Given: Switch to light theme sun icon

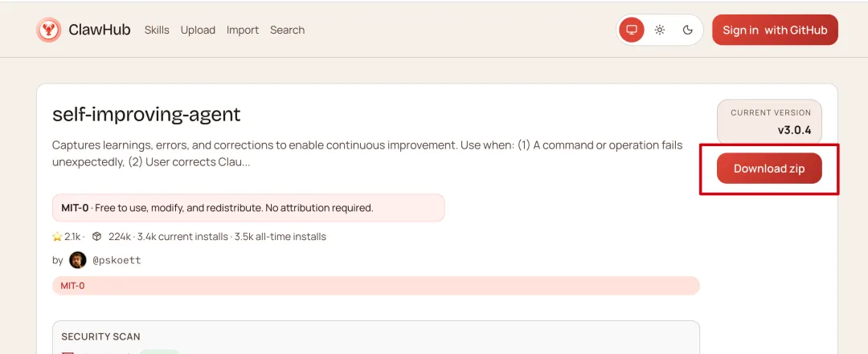Looking at the screenshot, I should [x=660, y=31].
